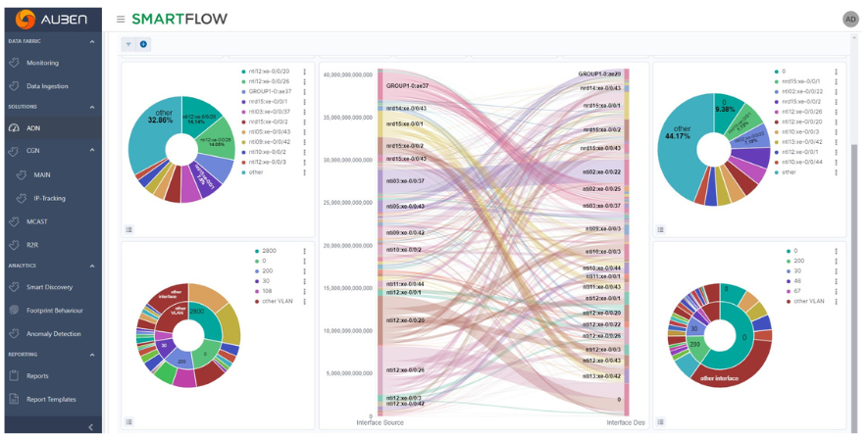Click the Reports clipboard icon
The image size is (868, 437).
tap(15, 376)
